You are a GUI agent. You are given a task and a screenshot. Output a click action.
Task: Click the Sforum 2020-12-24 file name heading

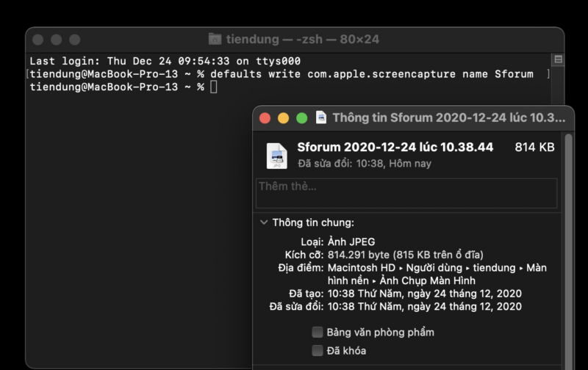[395, 148]
